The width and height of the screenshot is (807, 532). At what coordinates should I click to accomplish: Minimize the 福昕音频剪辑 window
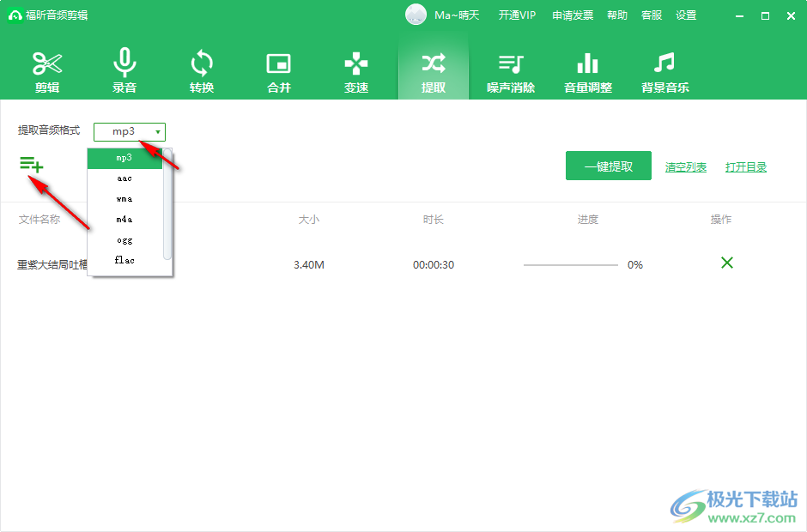point(739,16)
